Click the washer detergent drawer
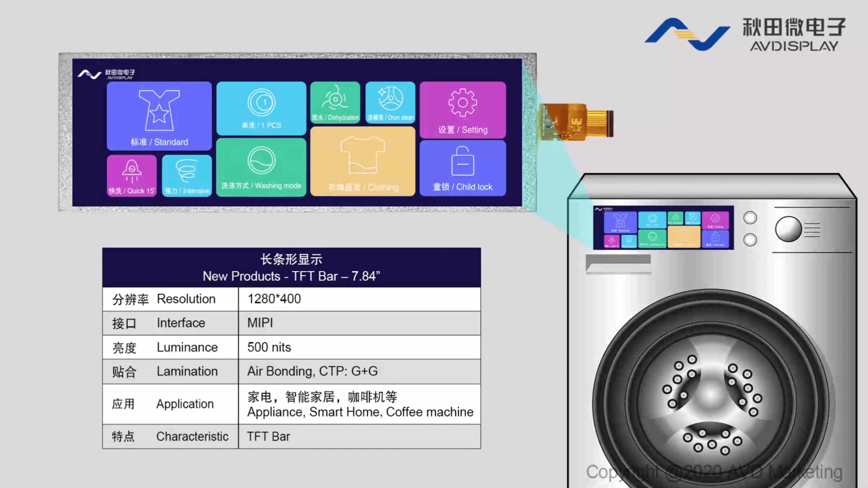 [x=618, y=264]
